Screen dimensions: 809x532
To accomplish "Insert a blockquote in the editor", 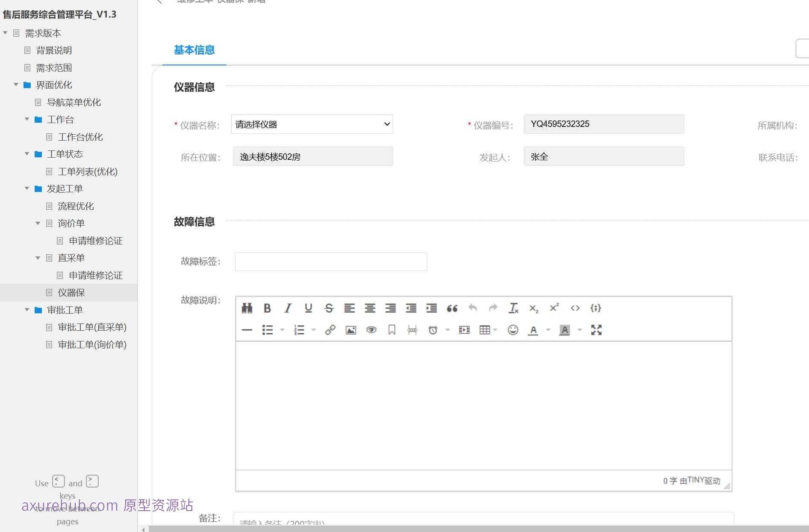I will [452, 308].
